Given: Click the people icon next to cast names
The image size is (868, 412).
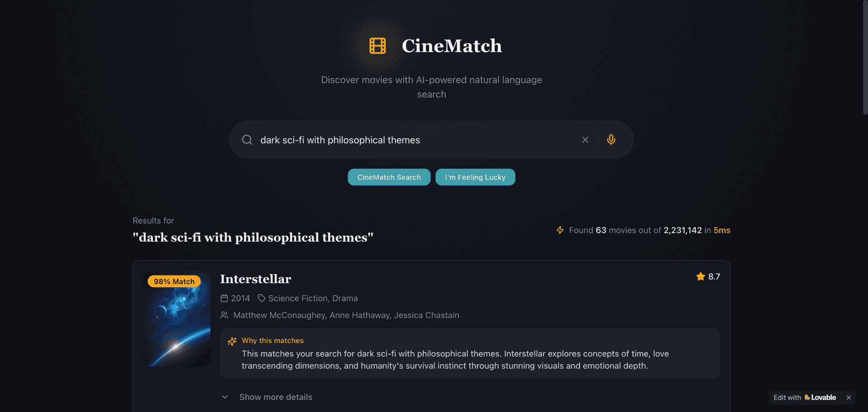Looking at the screenshot, I should 224,315.
